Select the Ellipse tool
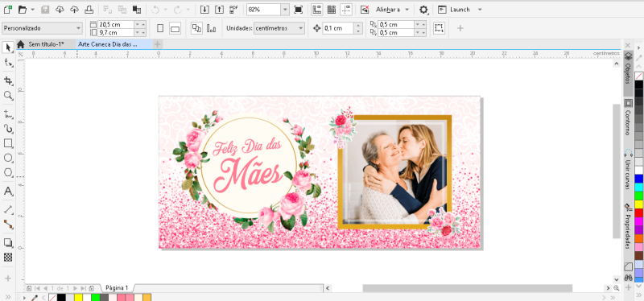Screen dimensions: 644x301 (x=8, y=158)
